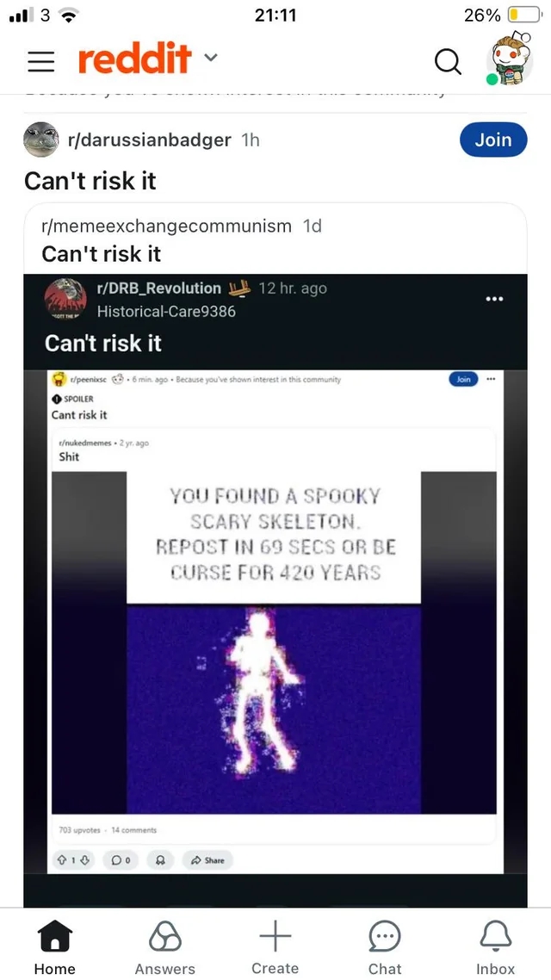Viewport: 551px width, 980px height.
Task: Open the comments bubble in screenshot
Action: (x=121, y=860)
